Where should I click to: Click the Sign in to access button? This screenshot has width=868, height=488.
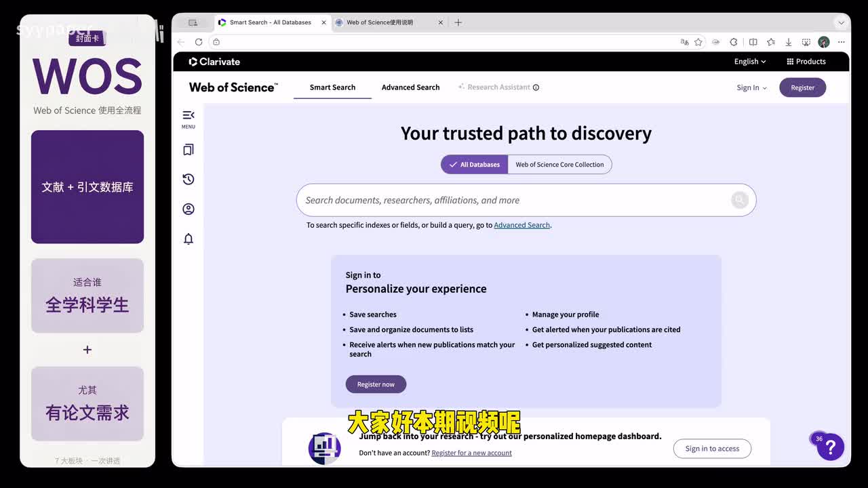tap(712, 449)
